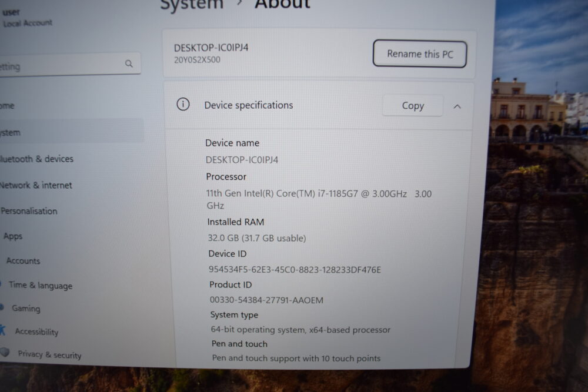Screen dimensions: 588x392
Task: Click the search magnifier icon in sidebar
Action: pos(129,63)
